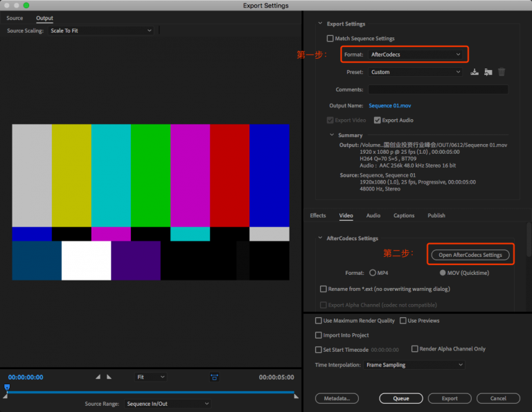Click the Comments input field
532x412 pixels.
(x=438, y=89)
